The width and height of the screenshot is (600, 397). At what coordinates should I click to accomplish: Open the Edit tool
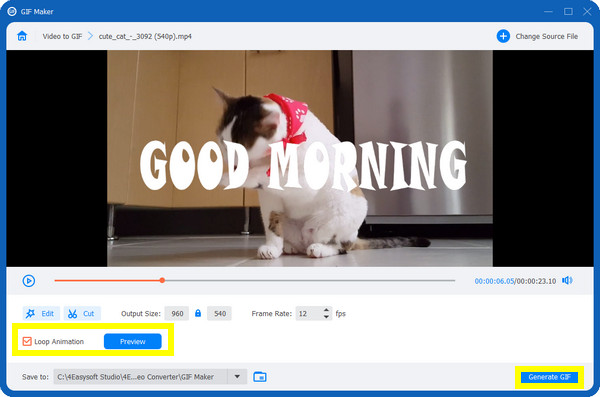click(x=41, y=314)
